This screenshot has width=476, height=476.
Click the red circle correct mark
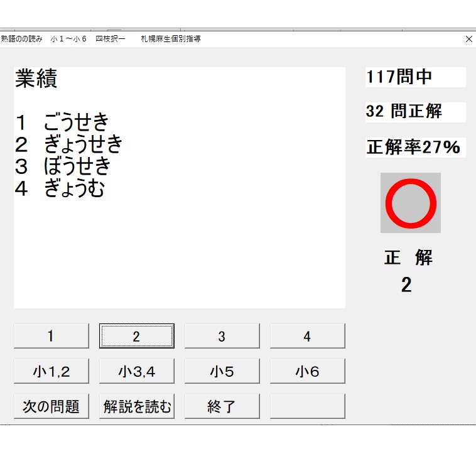[411, 203]
